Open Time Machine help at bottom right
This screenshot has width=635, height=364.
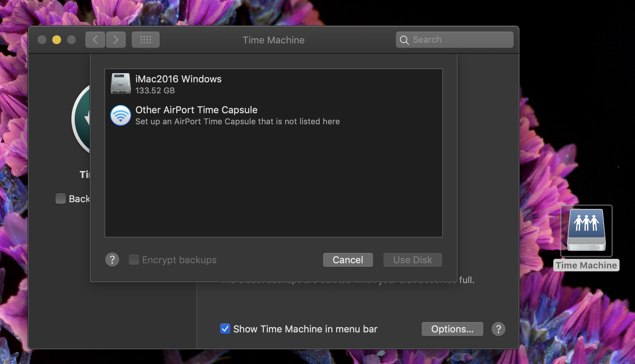[x=499, y=329]
